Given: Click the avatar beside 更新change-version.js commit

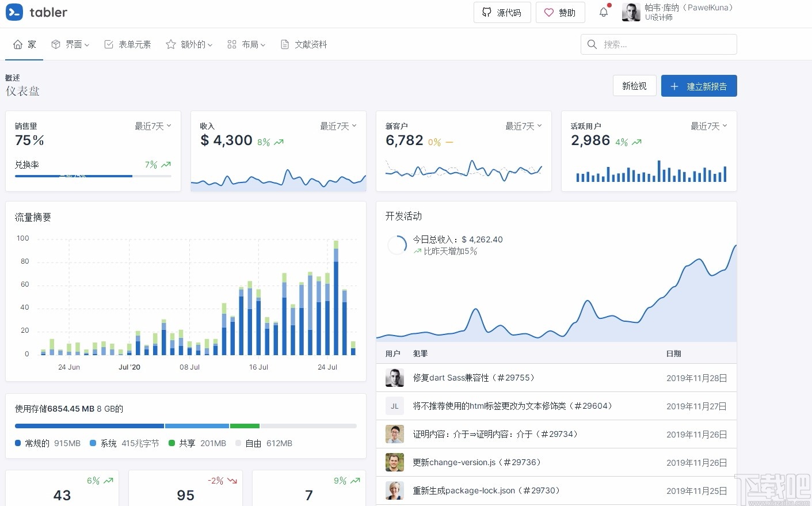Looking at the screenshot, I should click(x=394, y=462).
